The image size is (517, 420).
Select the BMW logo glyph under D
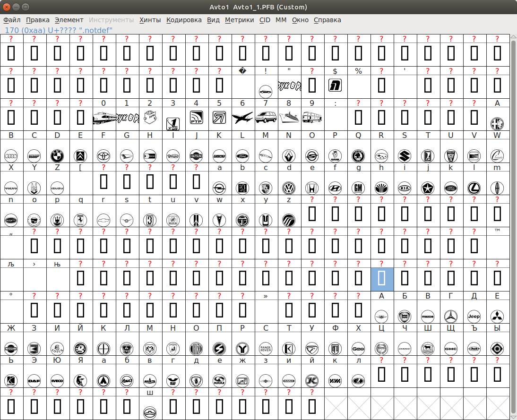point(57,155)
